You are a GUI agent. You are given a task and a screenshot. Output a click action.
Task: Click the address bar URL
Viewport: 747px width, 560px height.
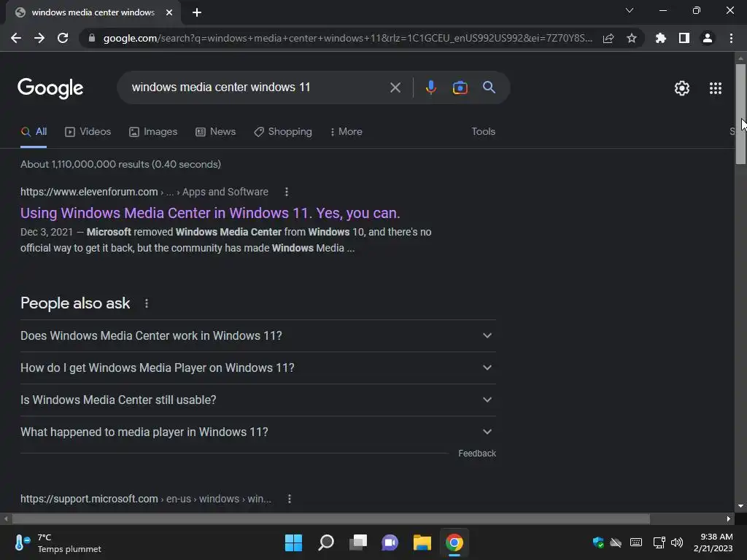[x=348, y=38]
